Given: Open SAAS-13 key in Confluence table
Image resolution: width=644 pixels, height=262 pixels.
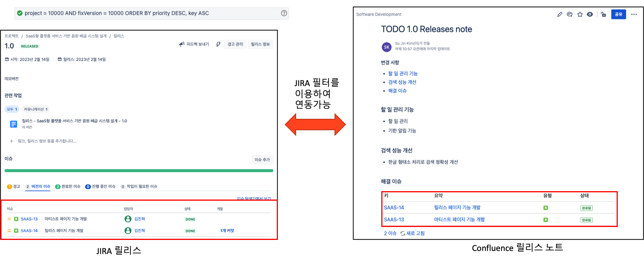Looking at the screenshot, I should coord(394,220).
